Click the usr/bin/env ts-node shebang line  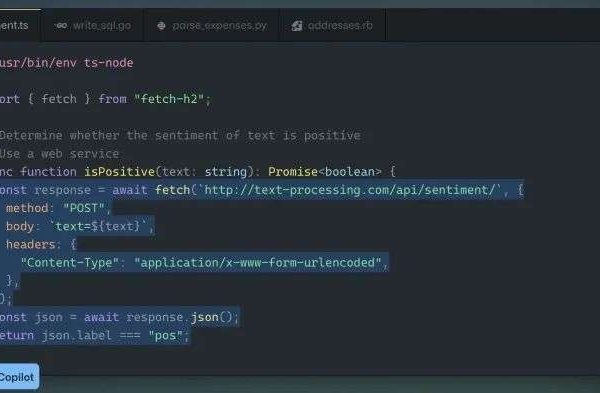tap(67, 63)
